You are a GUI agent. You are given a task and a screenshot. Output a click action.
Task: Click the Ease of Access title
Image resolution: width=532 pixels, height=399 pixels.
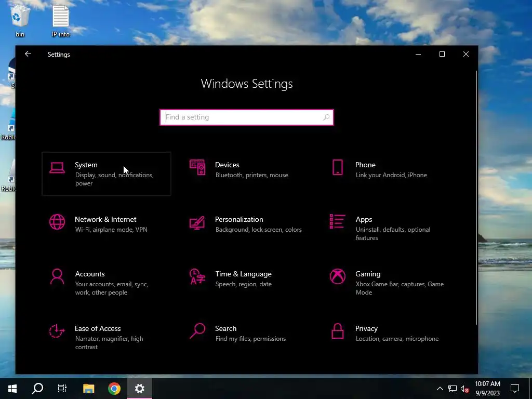point(98,329)
